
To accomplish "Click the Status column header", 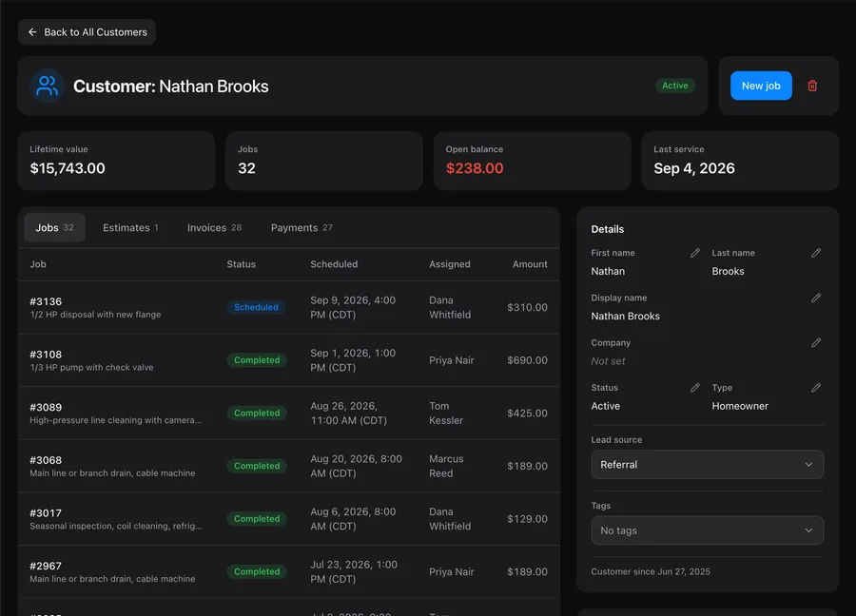I will (242, 264).
